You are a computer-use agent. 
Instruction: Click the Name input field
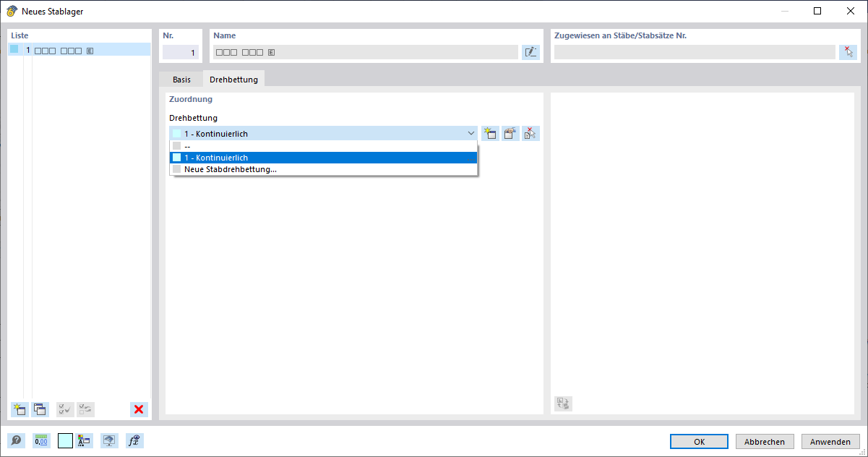pos(365,52)
